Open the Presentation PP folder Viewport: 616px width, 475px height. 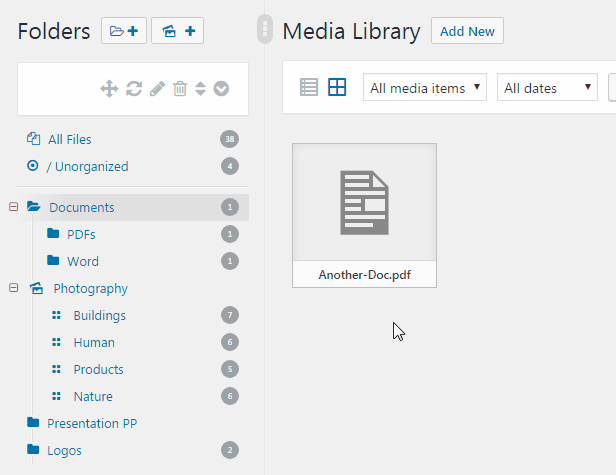(92, 423)
